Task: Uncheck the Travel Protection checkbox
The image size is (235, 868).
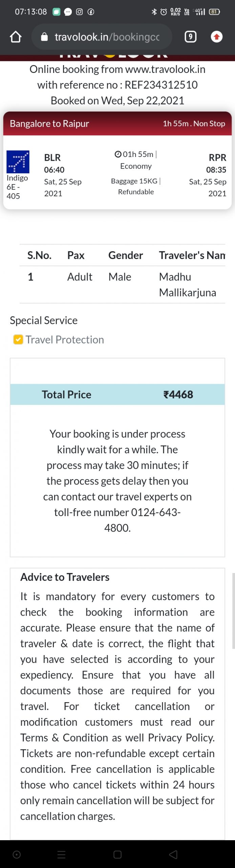Action: coord(18,339)
